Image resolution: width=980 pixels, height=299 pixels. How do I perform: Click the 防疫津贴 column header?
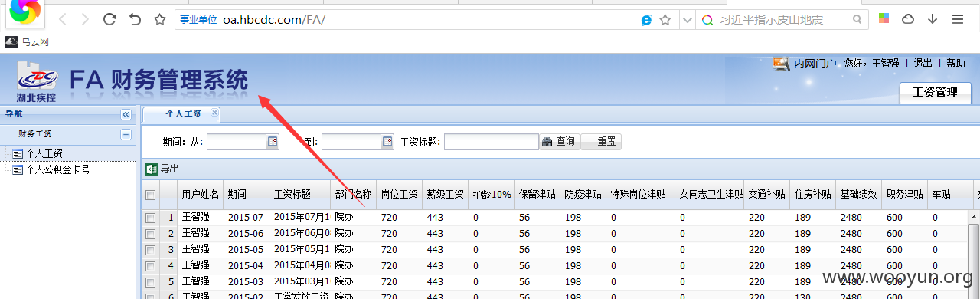pos(583,195)
